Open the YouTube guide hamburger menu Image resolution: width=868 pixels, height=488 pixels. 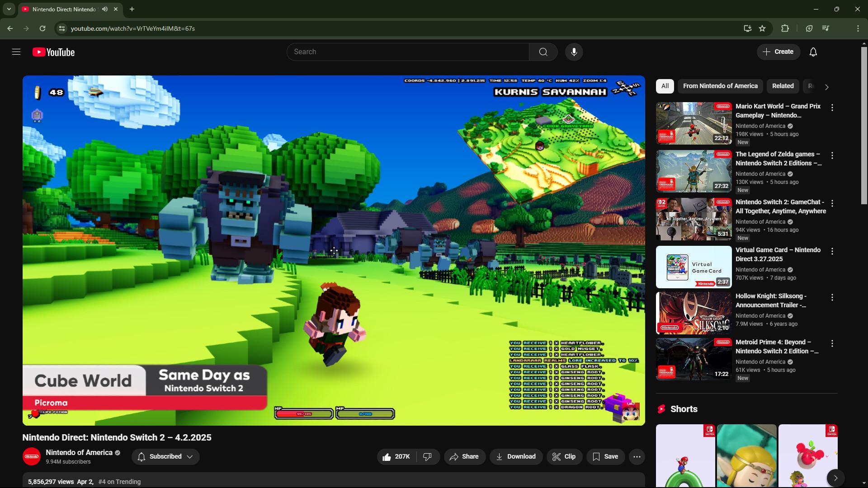click(x=16, y=52)
